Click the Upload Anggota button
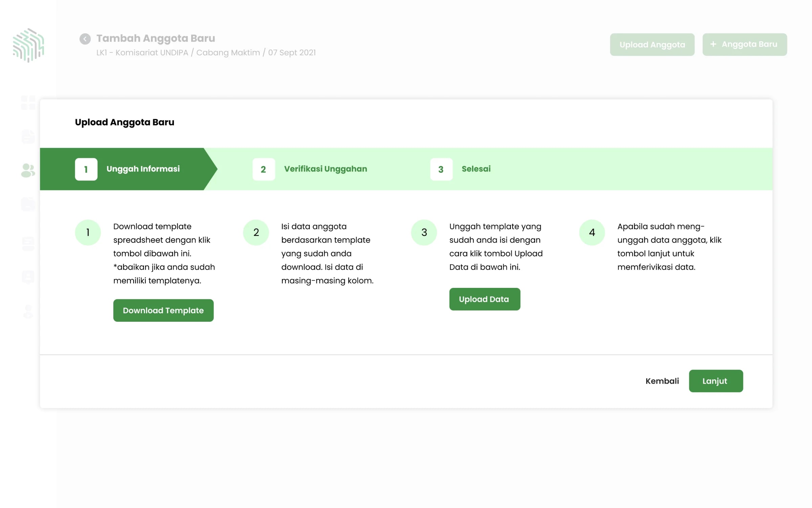This screenshot has width=812, height=508. [652, 44]
